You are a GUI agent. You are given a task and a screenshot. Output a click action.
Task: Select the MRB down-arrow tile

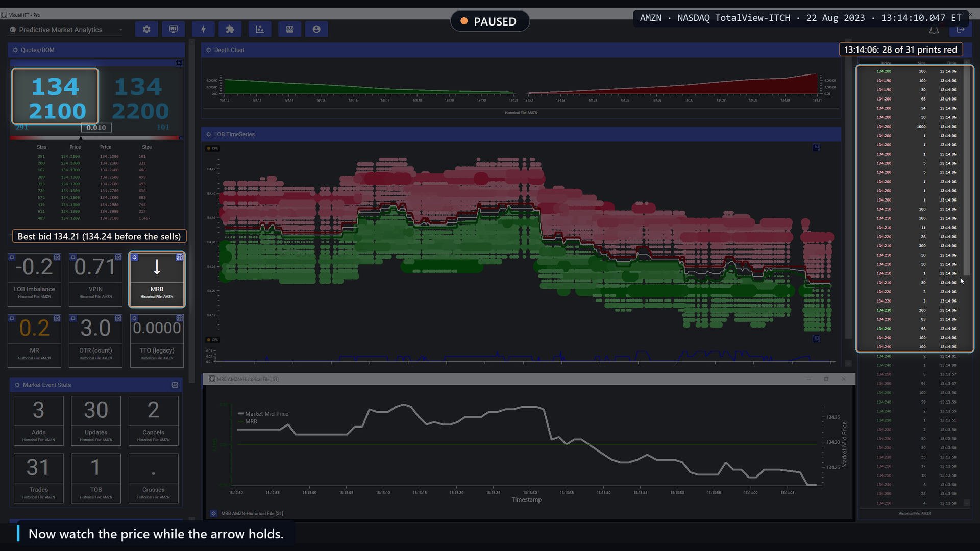[157, 279]
